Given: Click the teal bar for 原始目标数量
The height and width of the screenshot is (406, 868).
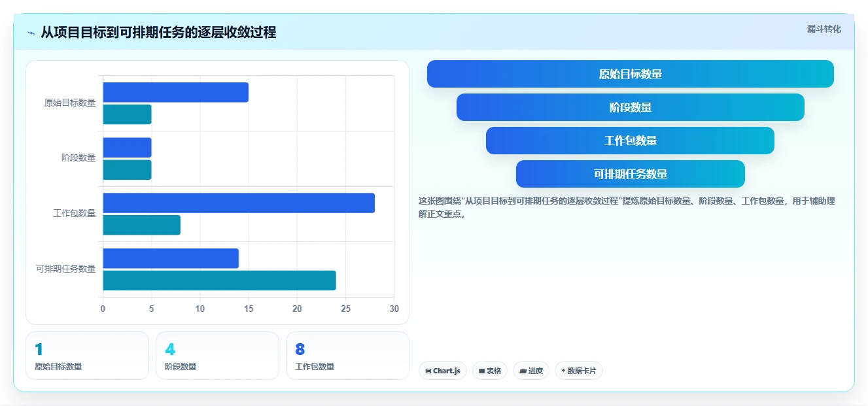Looking at the screenshot, I should coord(127,114).
